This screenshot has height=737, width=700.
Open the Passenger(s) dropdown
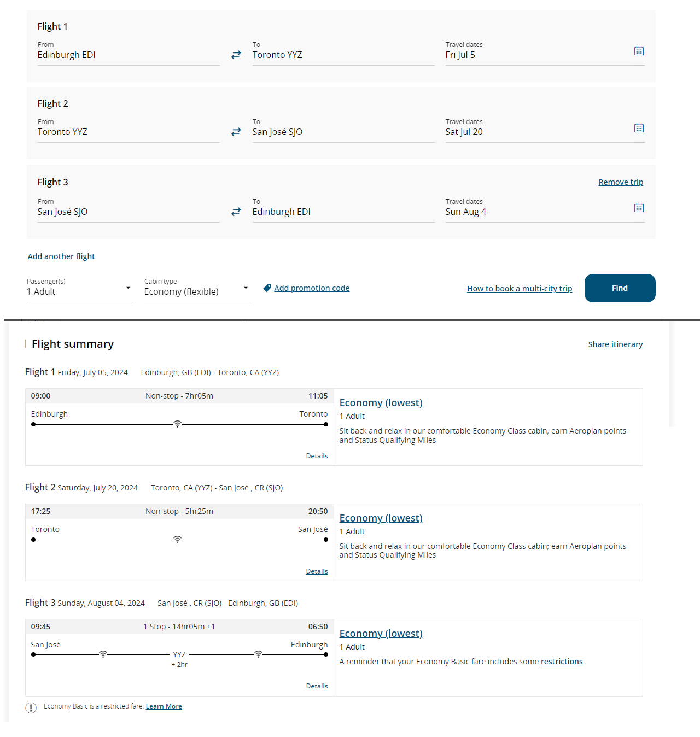80,289
